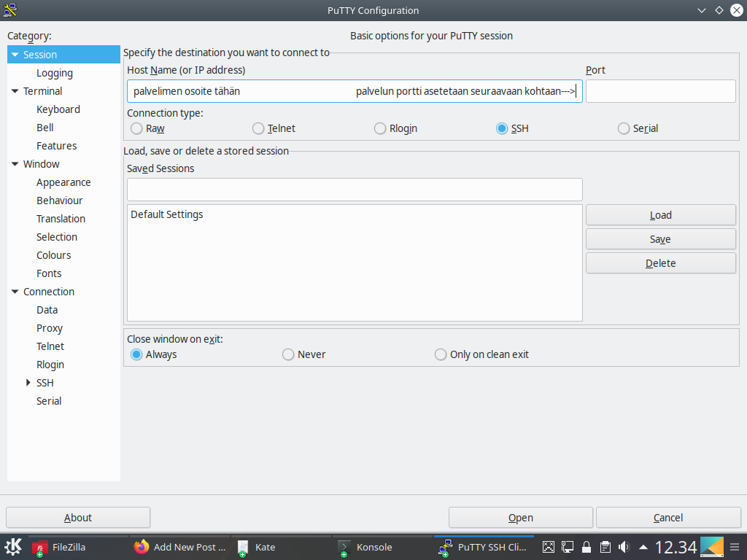Collapse the Connection category arrow
This screenshot has height=560, width=747.
pyautogui.click(x=15, y=292)
